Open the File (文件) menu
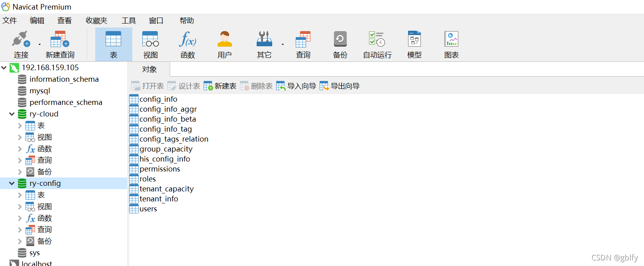Viewport: 644px width, 266px height. [10, 20]
